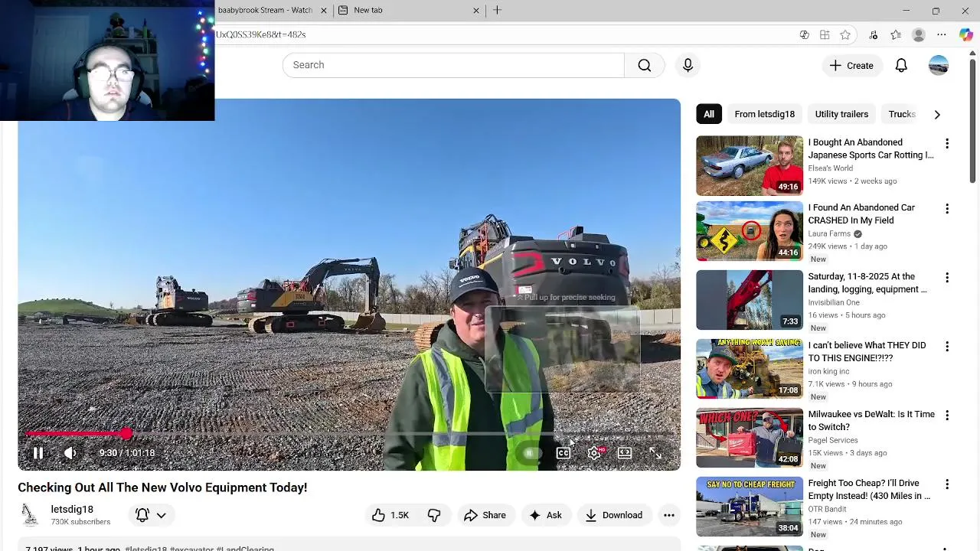This screenshot has height=551, width=980.
Task: Go full screen with the expand icon
Action: click(x=655, y=453)
